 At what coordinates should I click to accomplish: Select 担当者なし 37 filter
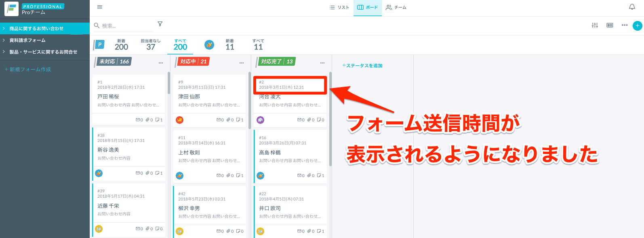tap(151, 45)
